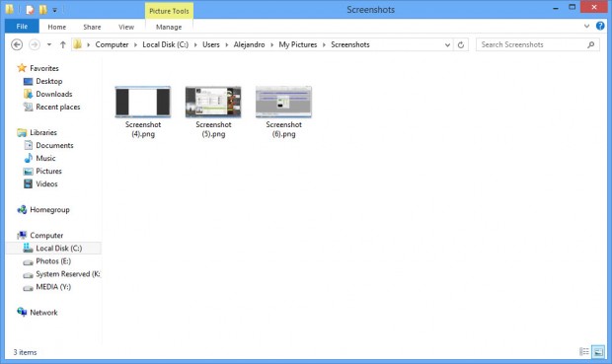This screenshot has width=612, height=364.
Task: Click the Libraries icon
Action: point(22,132)
